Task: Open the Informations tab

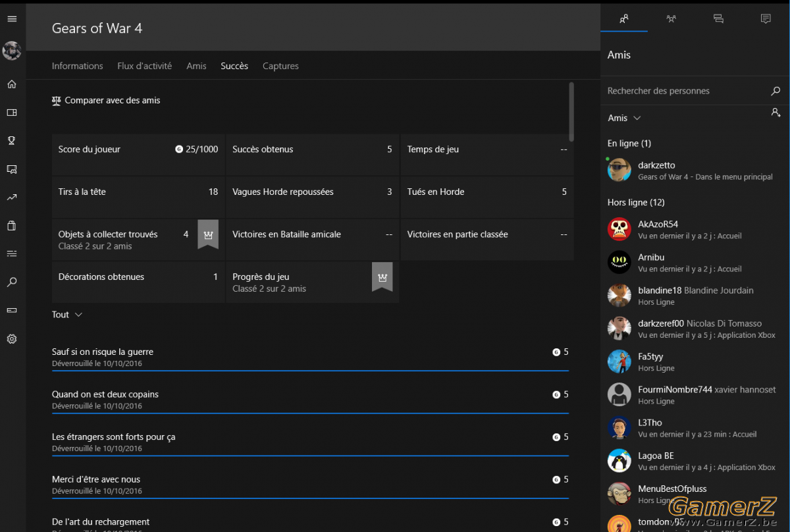Action: pos(78,66)
